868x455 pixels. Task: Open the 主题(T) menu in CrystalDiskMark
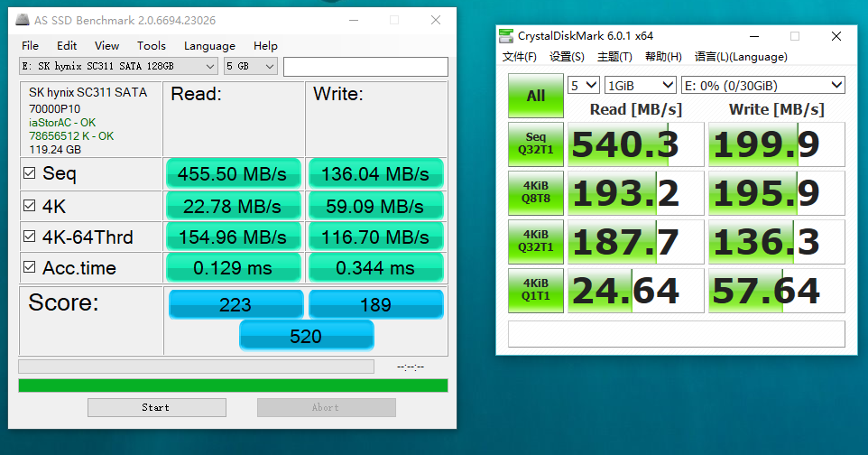(614, 57)
